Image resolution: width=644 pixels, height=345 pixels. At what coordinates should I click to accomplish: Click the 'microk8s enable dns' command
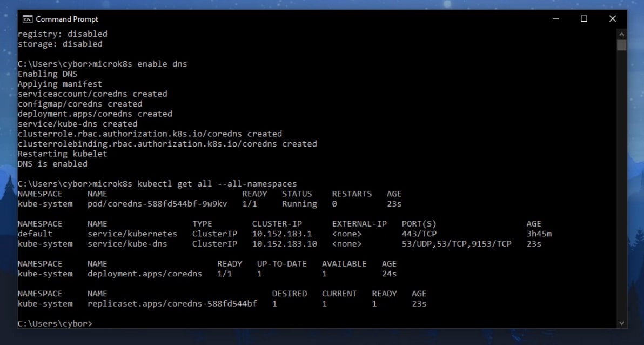pyautogui.click(x=140, y=64)
